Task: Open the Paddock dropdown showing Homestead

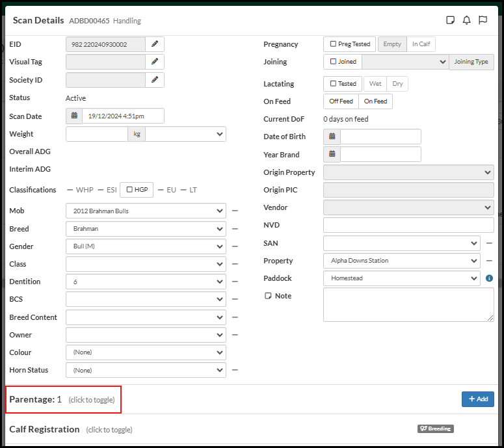Action: [402, 278]
